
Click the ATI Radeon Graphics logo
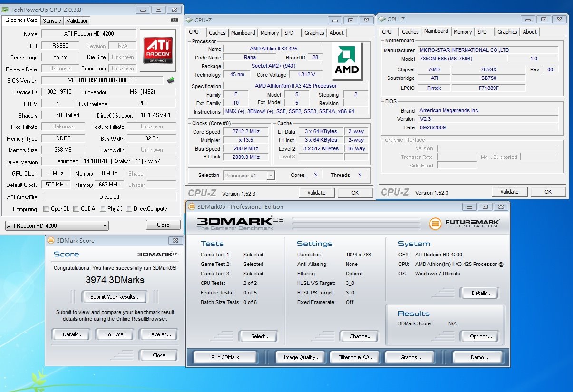158,50
